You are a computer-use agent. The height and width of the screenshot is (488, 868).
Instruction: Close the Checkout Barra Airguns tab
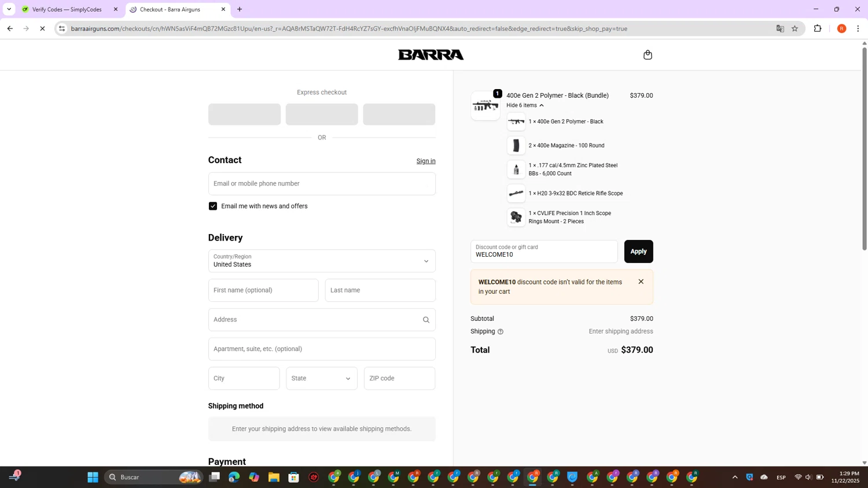(223, 9)
